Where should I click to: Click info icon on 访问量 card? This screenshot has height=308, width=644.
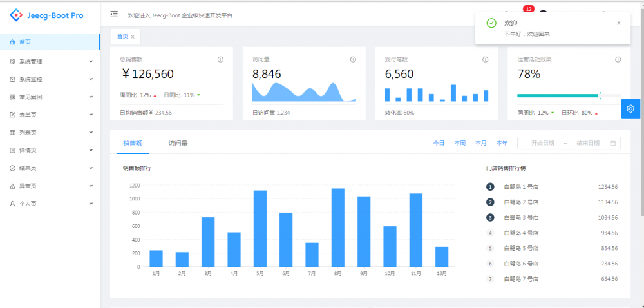tap(353, 59)
